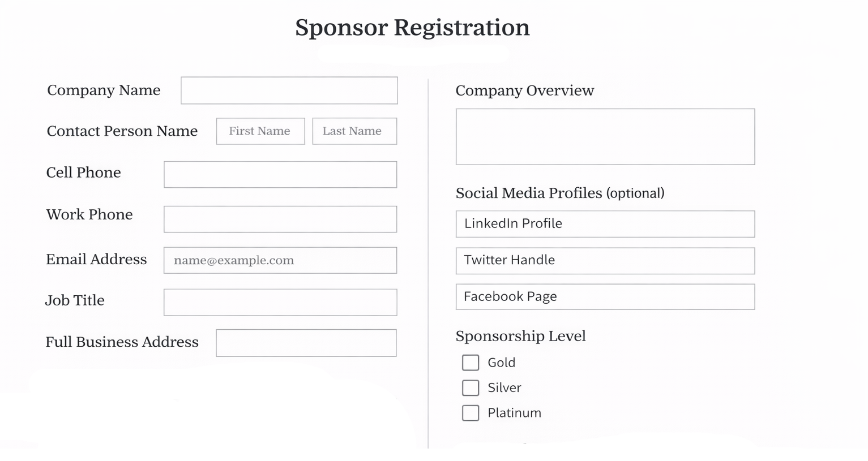Screen dimensions: 868x461
Task: Focus the Work Phone input
Action: tap(280, 219)
